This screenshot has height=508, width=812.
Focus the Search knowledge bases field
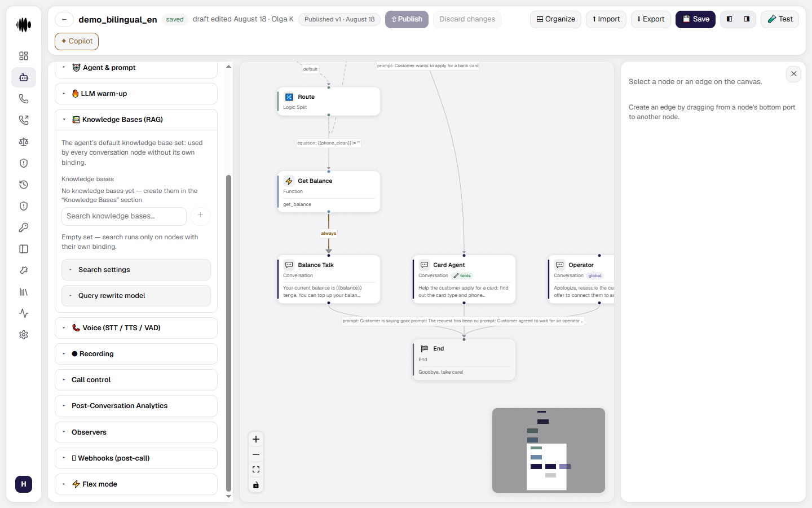(x=124, y=216)
